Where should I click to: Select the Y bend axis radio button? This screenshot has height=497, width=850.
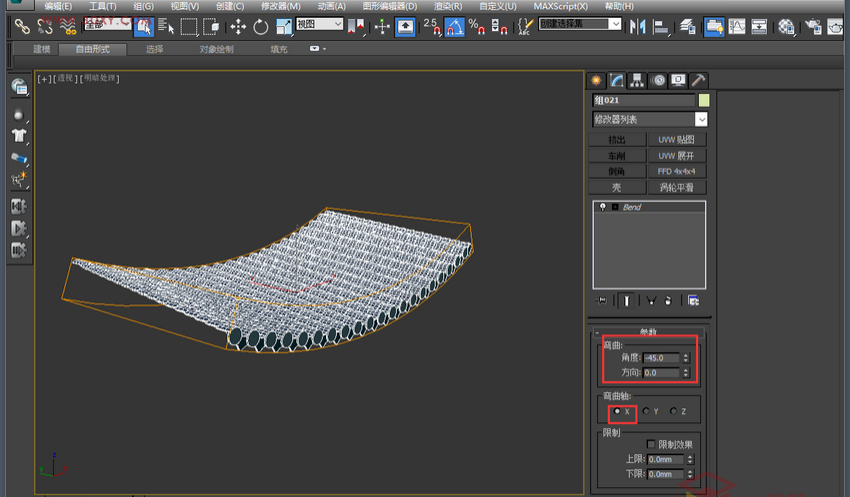[x=647, y=411]
